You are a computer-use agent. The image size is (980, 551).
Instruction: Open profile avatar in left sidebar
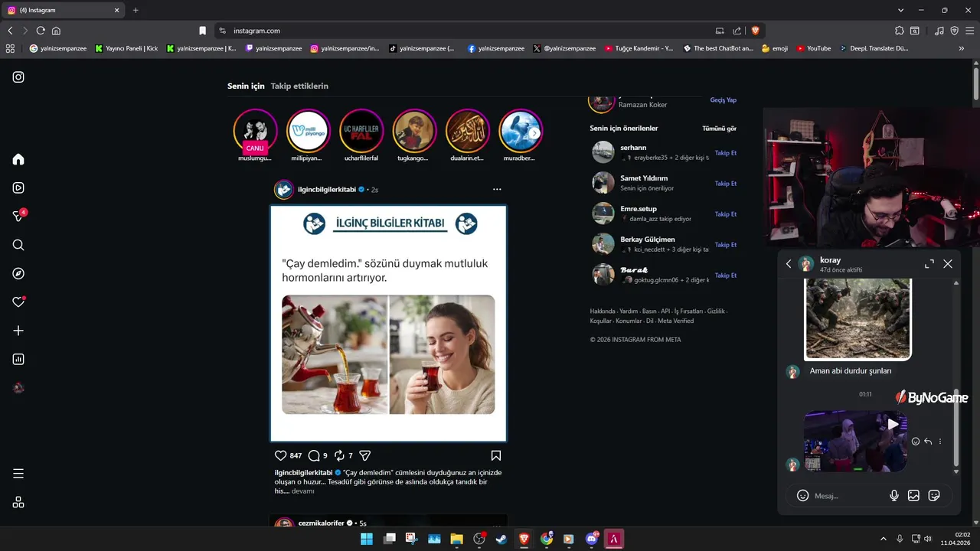pyautogui.click(x=18, y=388)
